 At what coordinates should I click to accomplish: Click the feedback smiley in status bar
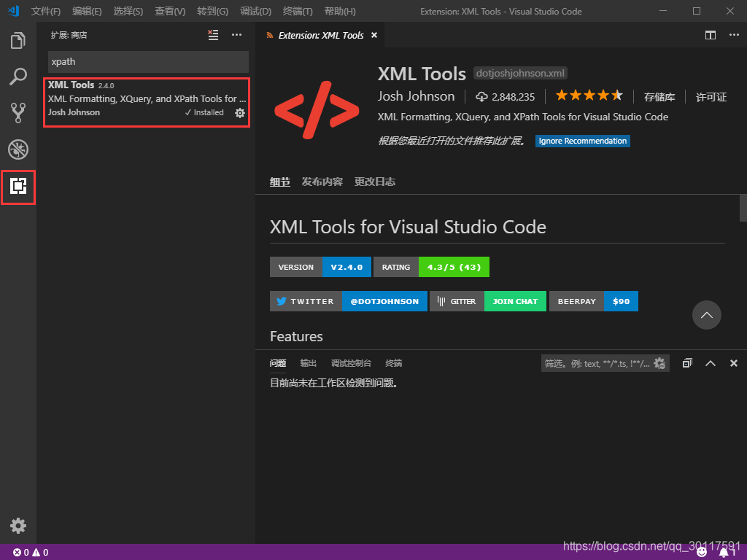(x=702, y=553)
